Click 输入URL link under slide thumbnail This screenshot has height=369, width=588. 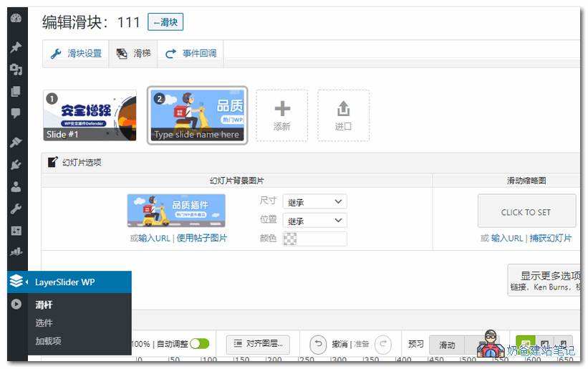pos(506,238)
